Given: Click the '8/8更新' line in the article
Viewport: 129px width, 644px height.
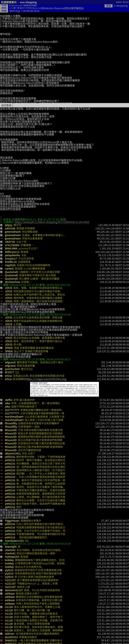Looking at the screenshot, I should click(5, 168).
